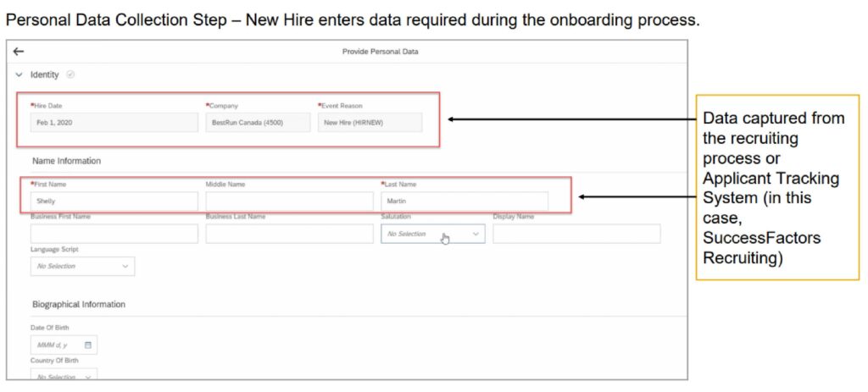Click the Date Of Birth input
Screen dimensions: 868x392
point(64,345)
